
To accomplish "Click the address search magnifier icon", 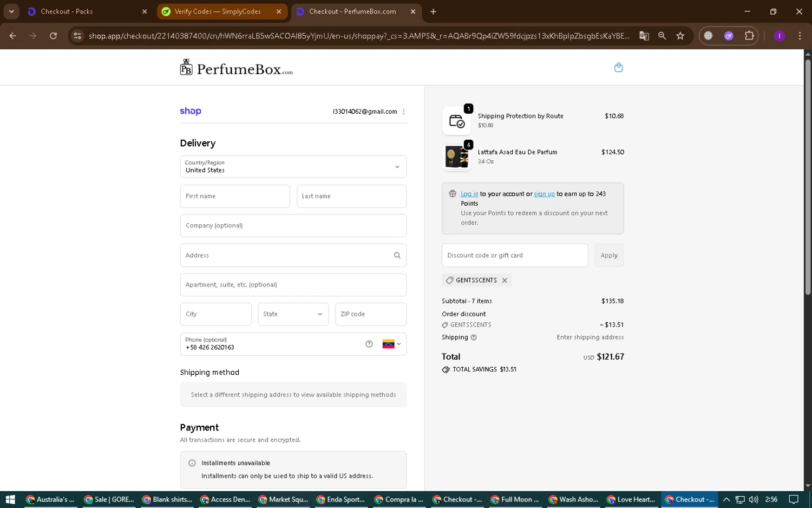I will [x=397, y=255].
